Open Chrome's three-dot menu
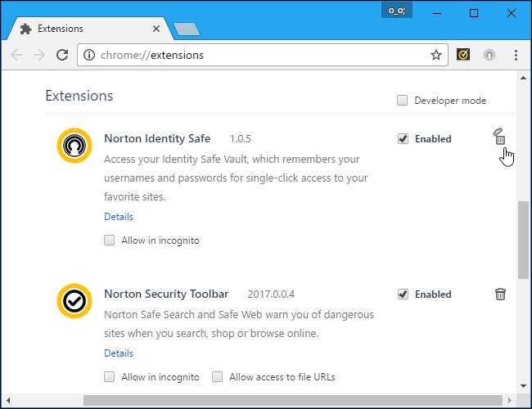532x409 pixels. click(x=516, y=56)
